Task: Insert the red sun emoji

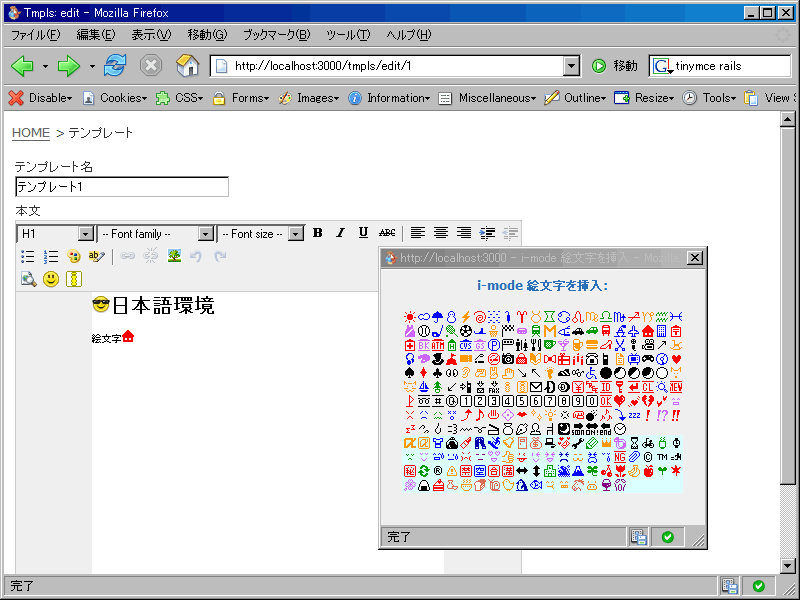Action: pos(409,317)
